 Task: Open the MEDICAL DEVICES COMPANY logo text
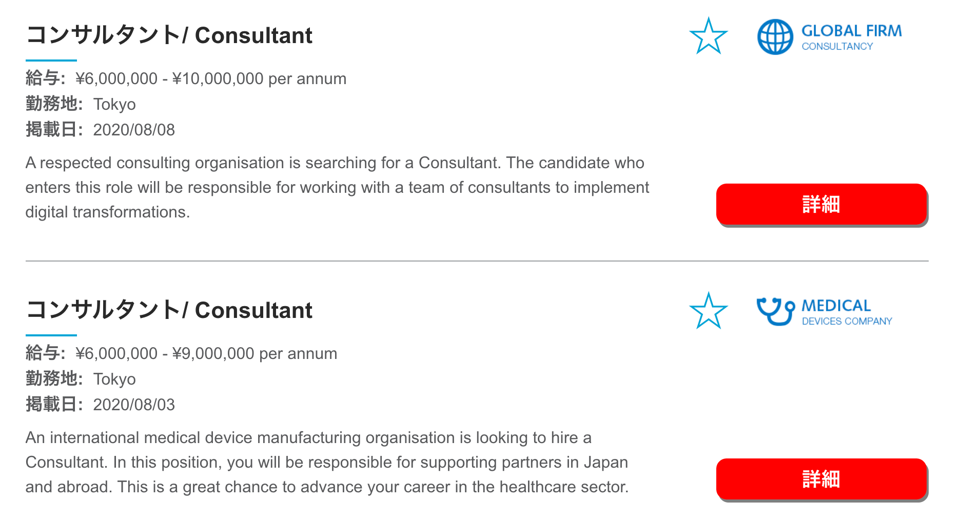pyautogui.click(x=847, y=312)
